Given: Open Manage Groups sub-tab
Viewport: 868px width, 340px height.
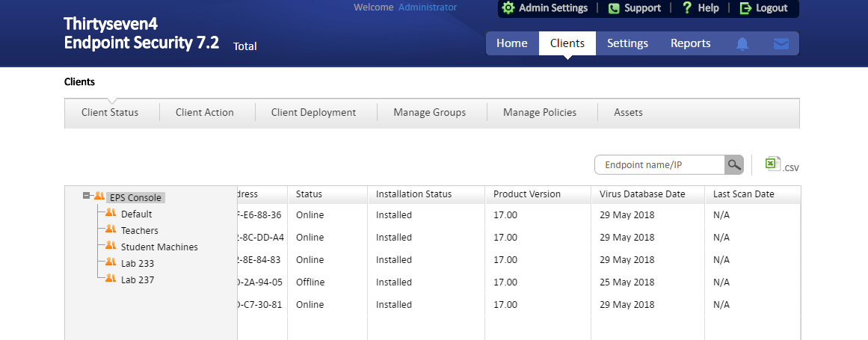Looking at the screenshot, I should point(430,113).
